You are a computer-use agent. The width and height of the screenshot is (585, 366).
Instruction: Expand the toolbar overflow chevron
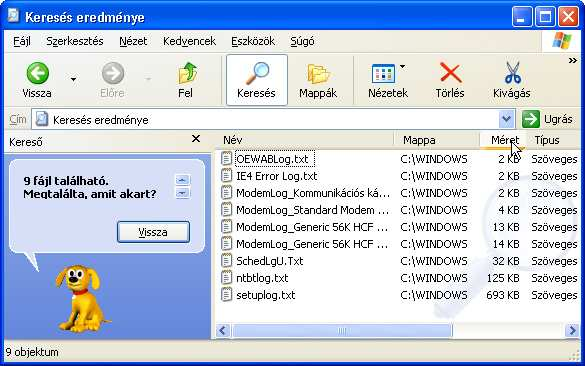pyautogui.click(x=573, y=60)
